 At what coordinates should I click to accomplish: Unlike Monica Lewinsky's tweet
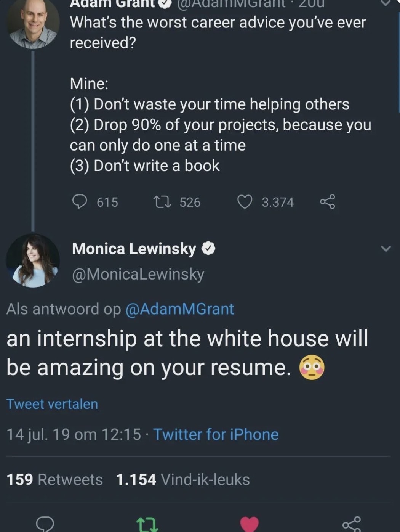250,524
